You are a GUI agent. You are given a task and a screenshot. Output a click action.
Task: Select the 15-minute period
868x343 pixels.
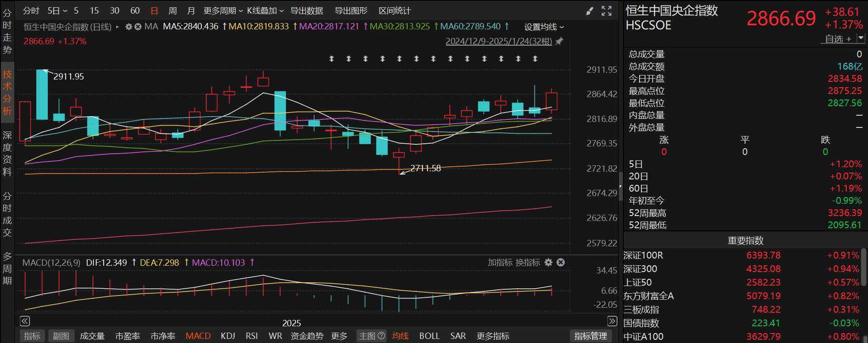[94, 10]
